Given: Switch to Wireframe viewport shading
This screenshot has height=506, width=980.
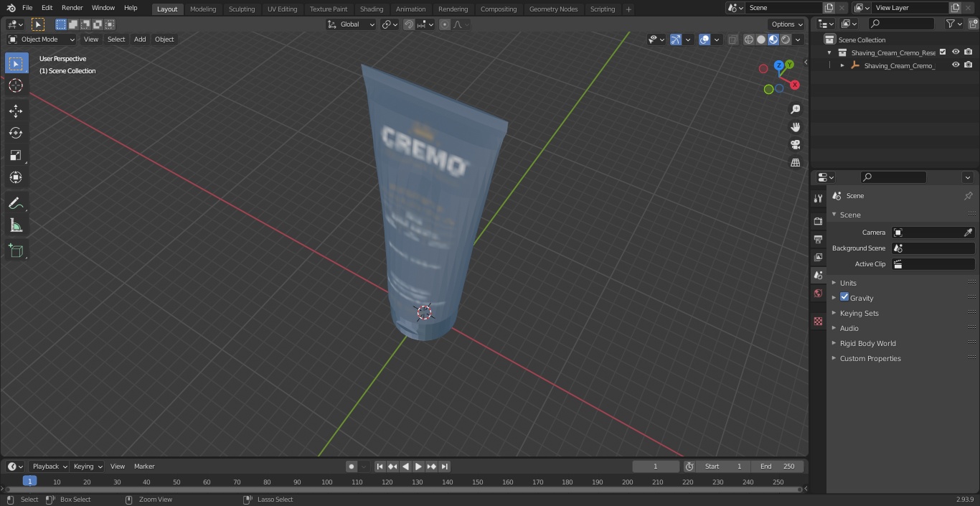Looking at the screenshot, I should 749,39.
